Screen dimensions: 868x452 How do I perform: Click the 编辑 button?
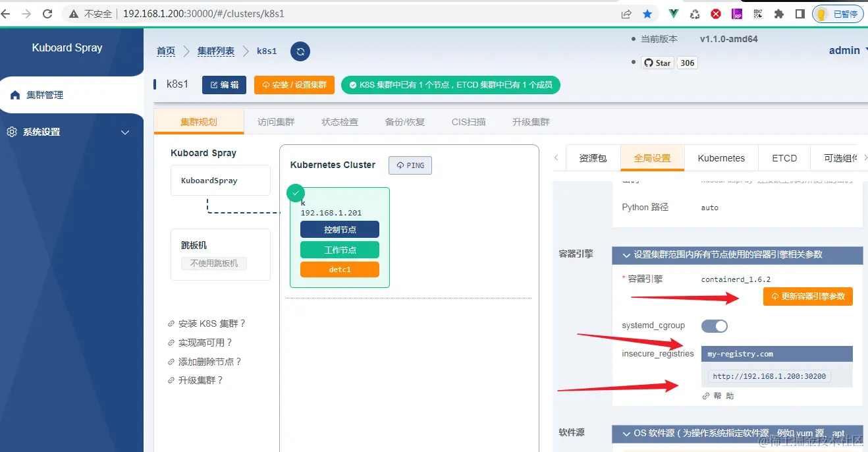click(x=224, y=85)
